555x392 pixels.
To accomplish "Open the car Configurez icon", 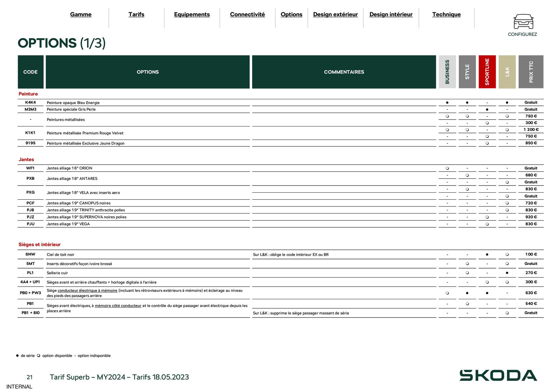I will [523, 22].
